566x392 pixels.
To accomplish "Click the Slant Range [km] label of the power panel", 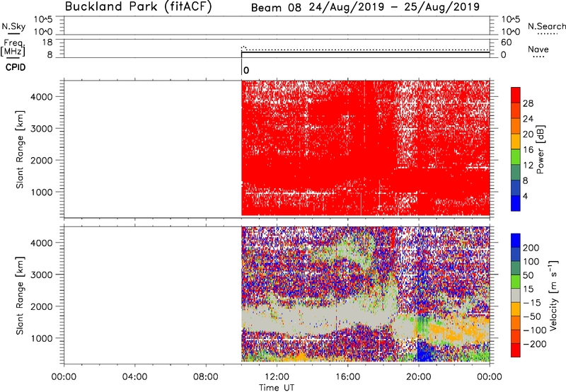I will (20, 149).
